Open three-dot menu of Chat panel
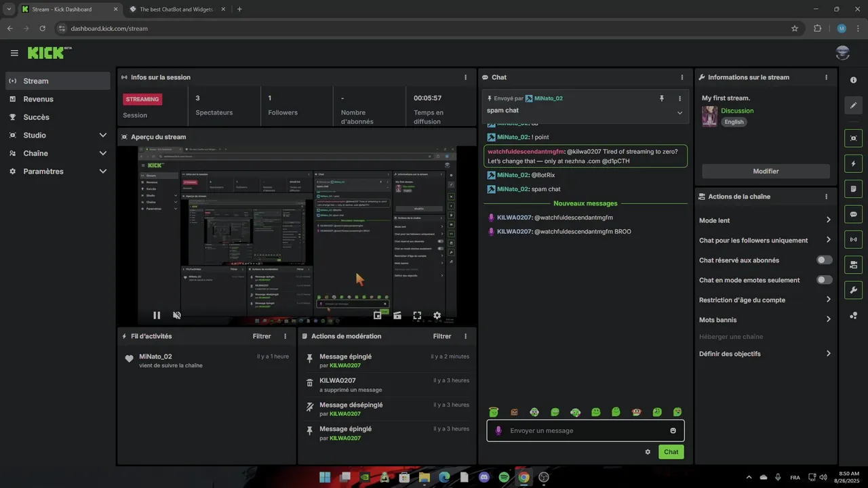The height and width of the screenshot is (488, 868). (682, 77)
